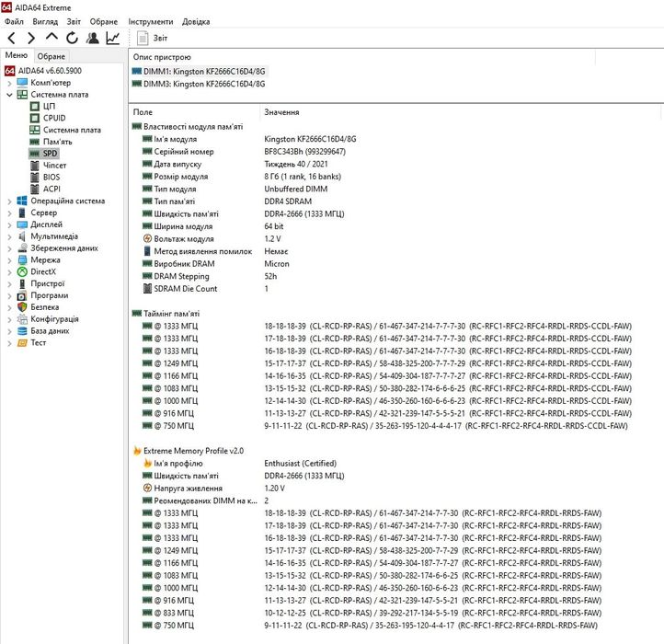
Task: Open the Довідка menu
Action: 196,21
